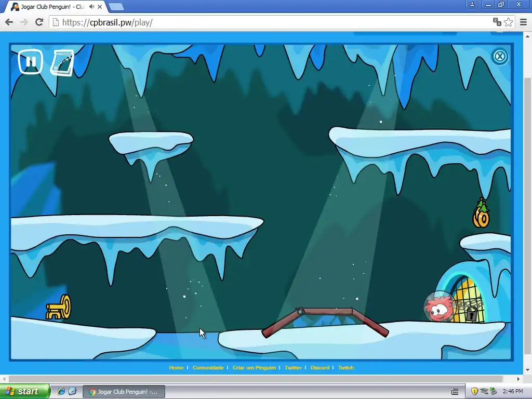Click the second quick launch icon
The image size is (532, 399).
(72, 391)
